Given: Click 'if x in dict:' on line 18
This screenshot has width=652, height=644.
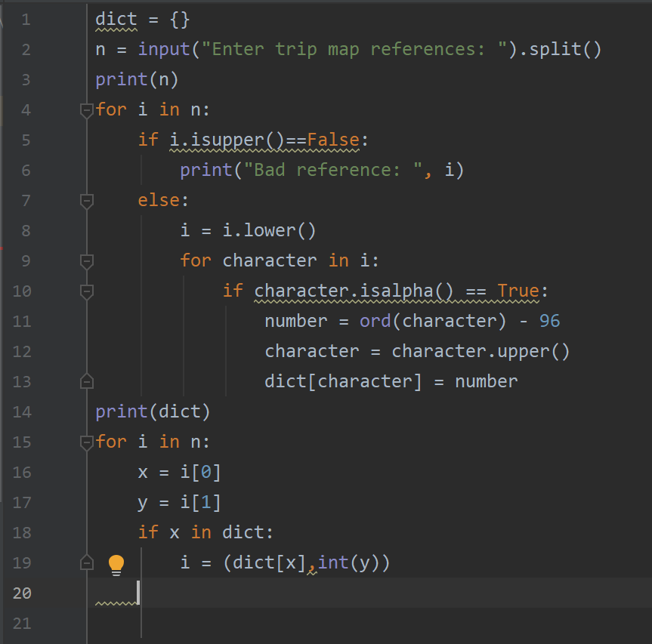Looking at the screenshot, I should [205, 533].
